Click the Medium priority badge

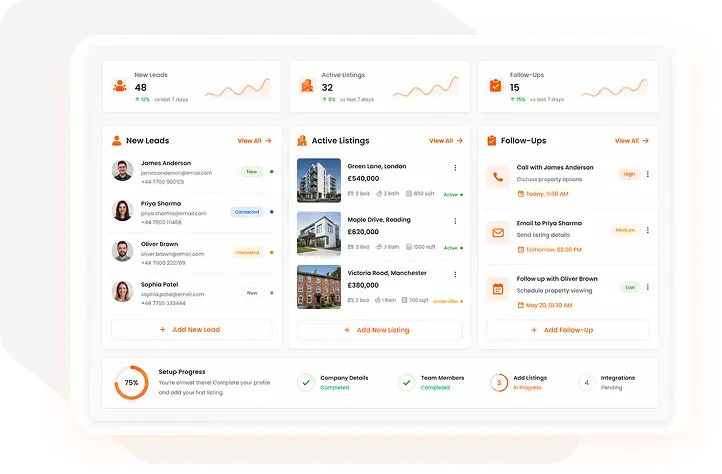[x=625, y=230]
